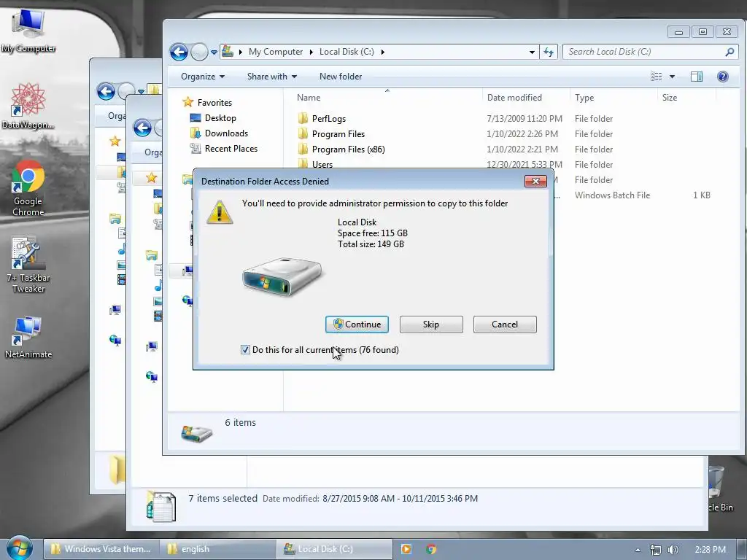Click back button in middle Explorer window
This screenshot has height=560, width=747.
click(x=142, y=128)
